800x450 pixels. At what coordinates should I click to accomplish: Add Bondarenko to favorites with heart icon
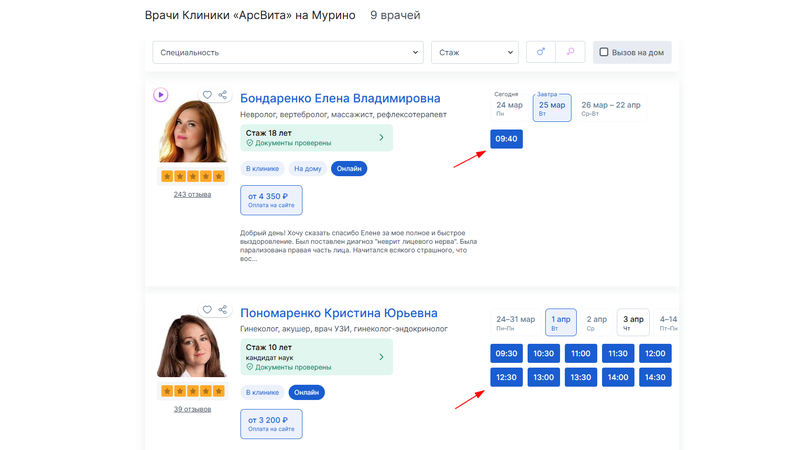207,94
